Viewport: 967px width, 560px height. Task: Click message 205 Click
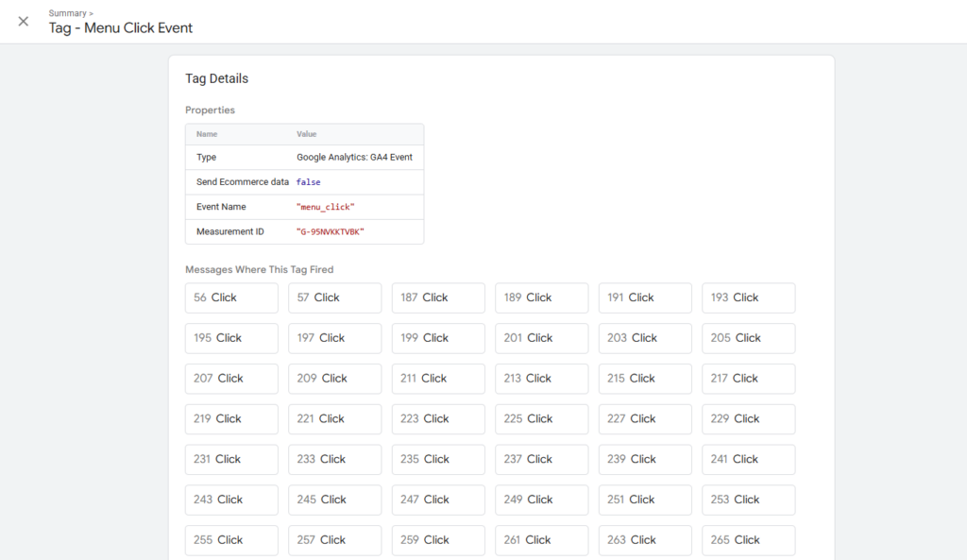pos(748,338)
